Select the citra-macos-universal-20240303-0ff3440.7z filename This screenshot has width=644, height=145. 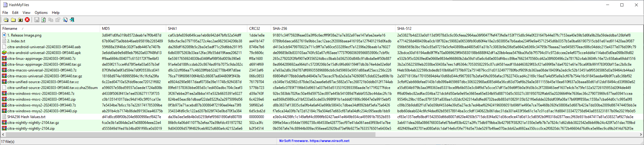[x=42, y=70]
